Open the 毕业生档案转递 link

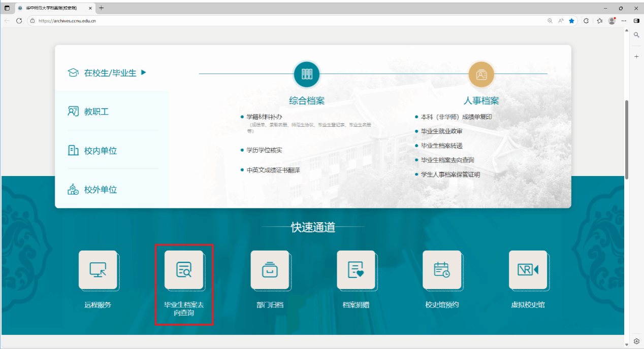pyautogui.click(x=441, y=146)
